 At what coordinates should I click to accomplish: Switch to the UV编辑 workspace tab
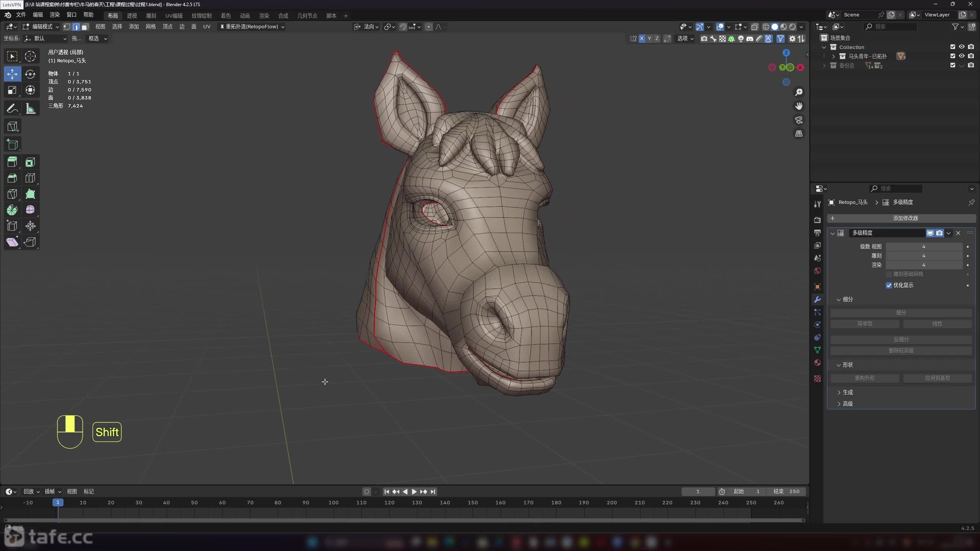(173, 16)
